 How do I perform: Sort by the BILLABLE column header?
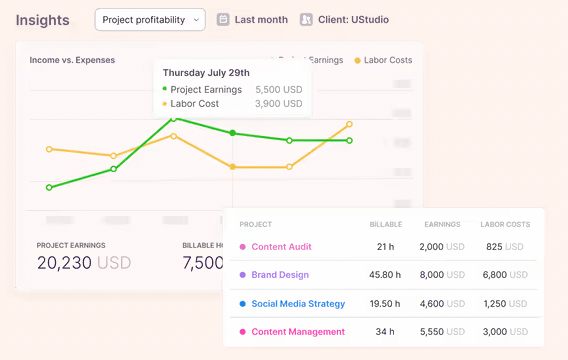(386, 225)
